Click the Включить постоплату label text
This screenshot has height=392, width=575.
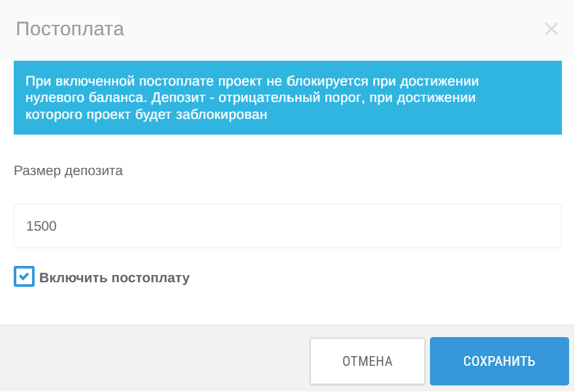(x=114, y=278)
